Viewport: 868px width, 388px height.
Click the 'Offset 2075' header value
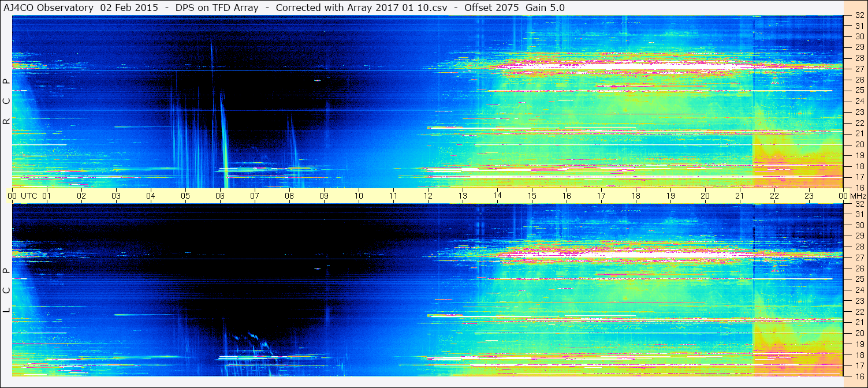tap(491, 8)
